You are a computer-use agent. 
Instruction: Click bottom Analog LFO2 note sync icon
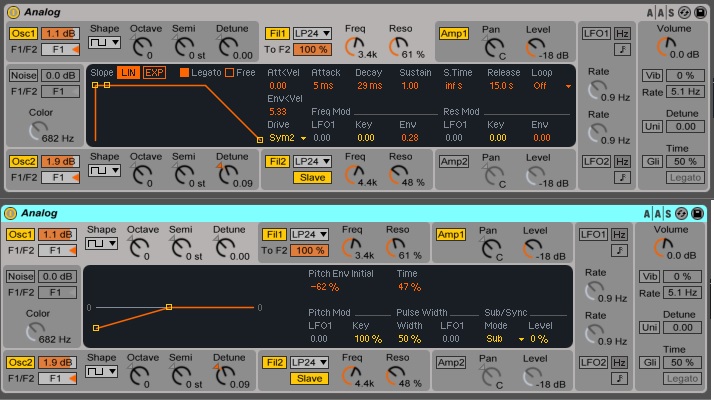pyautogui.click(x=619, y=379)
